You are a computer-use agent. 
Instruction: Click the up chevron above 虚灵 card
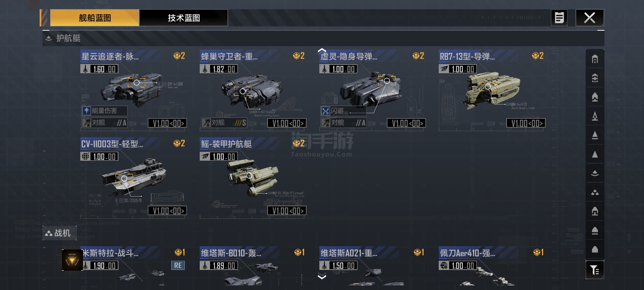pos(322,50)
